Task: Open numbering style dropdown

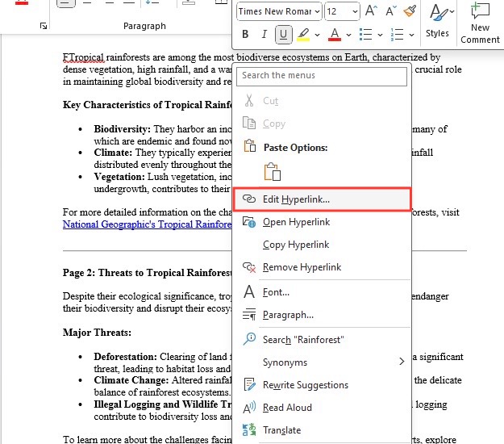Action: (412, 35)
